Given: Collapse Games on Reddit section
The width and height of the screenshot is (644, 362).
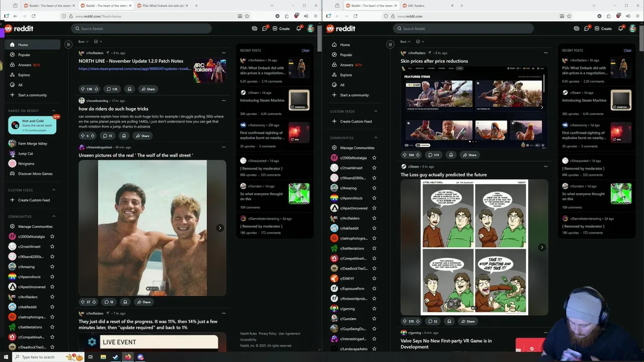Looking at the screenshot, I should (x=54, y=111).
